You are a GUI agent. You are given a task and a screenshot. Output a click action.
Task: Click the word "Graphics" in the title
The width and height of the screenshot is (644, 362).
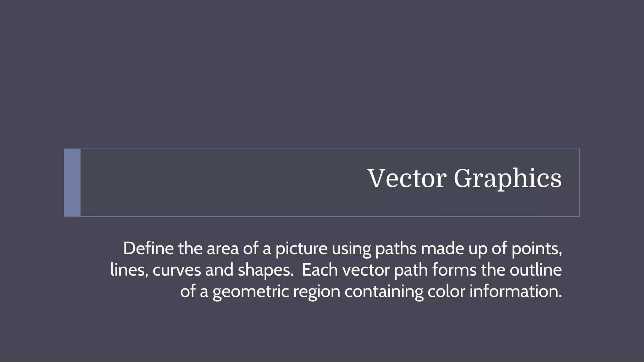pyautogui.click(x=508, y=179)
